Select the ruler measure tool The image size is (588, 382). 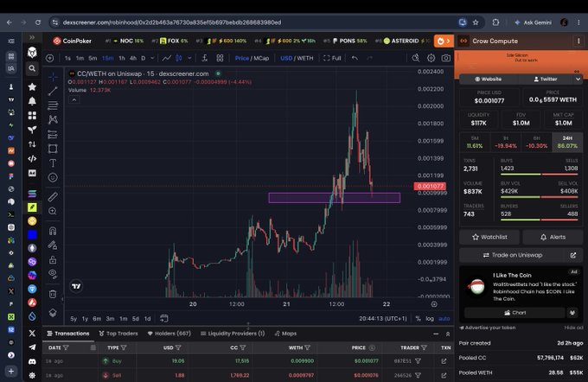53,196
